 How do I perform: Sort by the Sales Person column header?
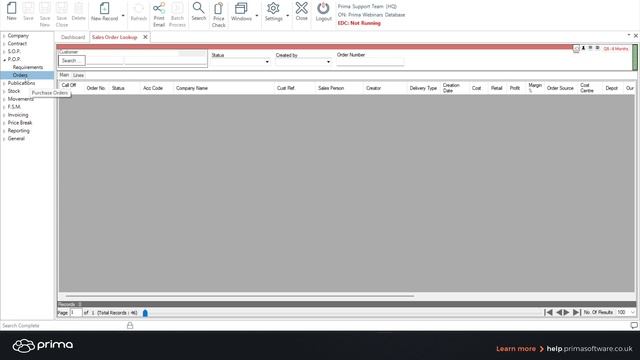(x=331, y=88)
